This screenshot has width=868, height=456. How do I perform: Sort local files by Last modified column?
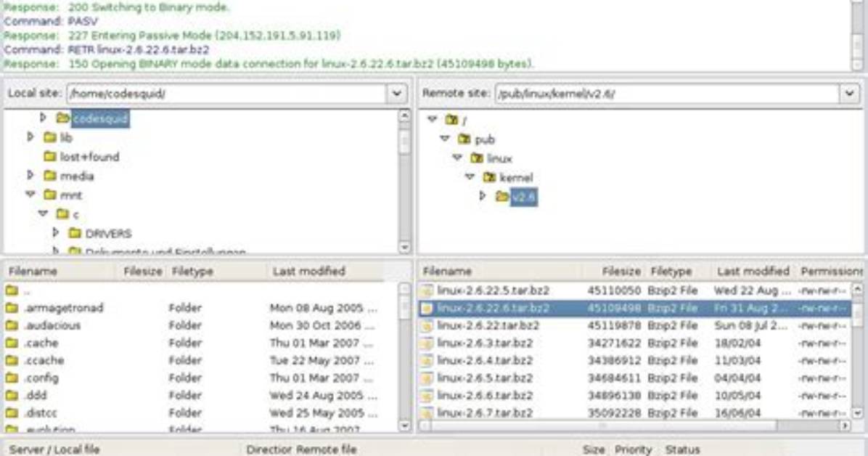(327, 272)
